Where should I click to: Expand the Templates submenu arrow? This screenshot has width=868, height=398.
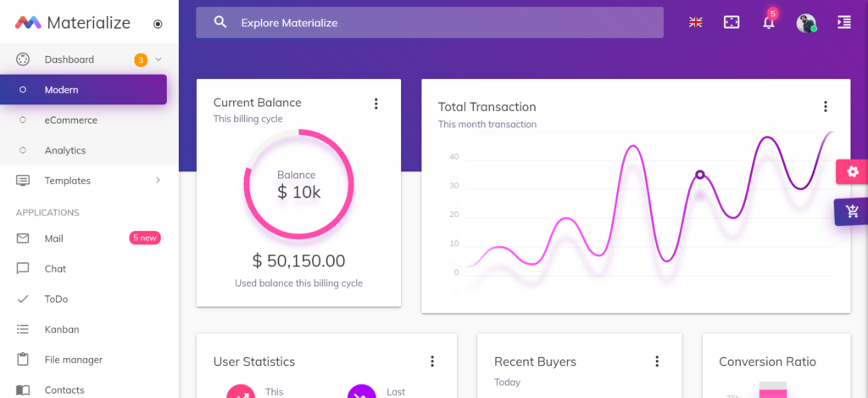pyautogui.click(x=159, y=180)
